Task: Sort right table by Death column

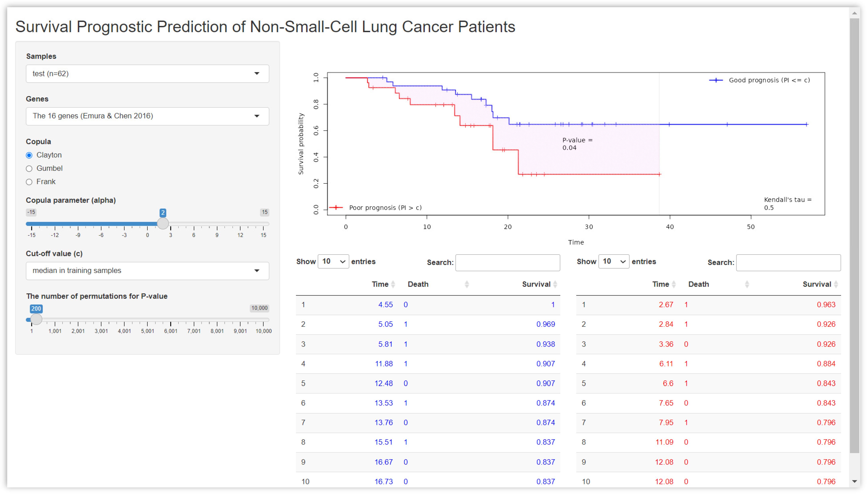Action: coord(698,284)
